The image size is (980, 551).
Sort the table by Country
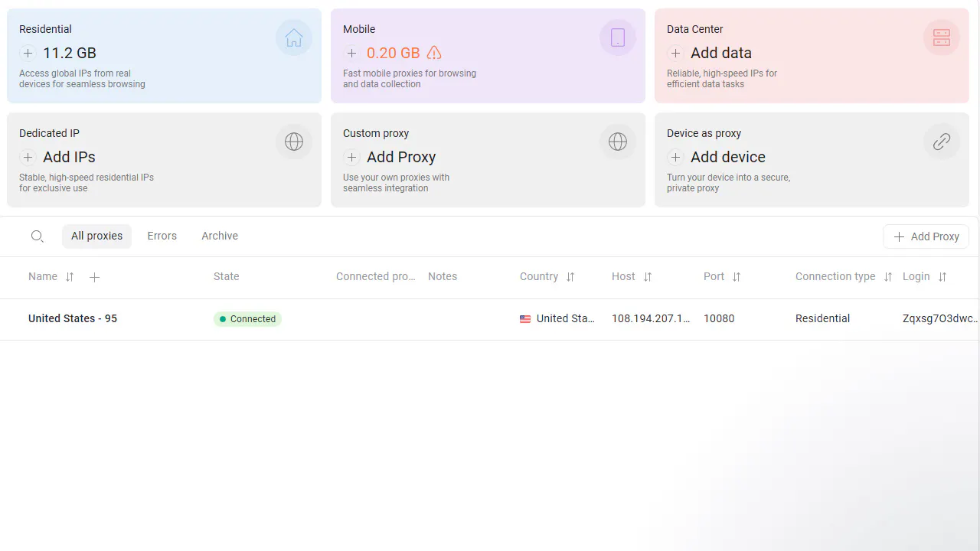pyautogui.click(x=570, y=277)
